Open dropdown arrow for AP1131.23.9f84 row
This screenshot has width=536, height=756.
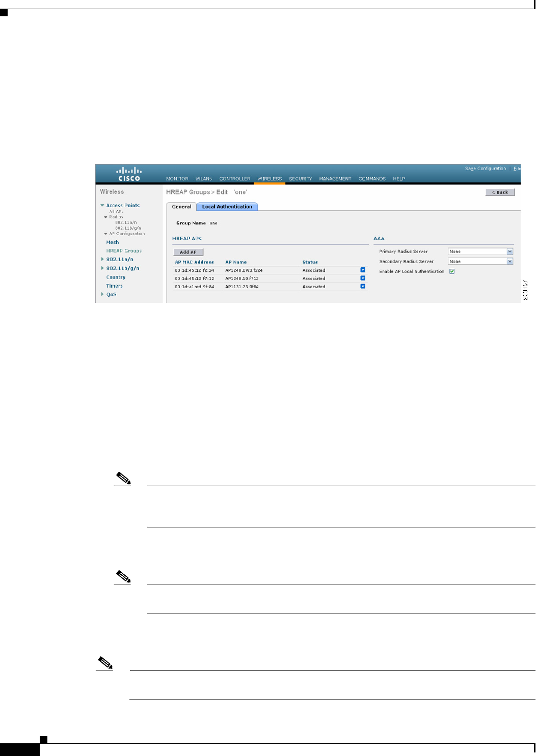point(363,286)
